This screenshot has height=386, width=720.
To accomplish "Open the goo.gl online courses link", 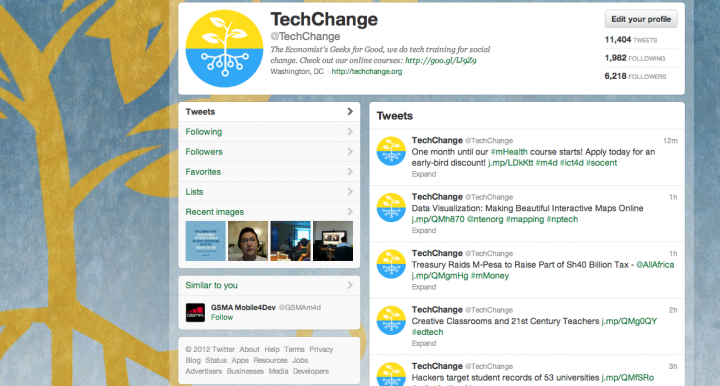I will click(440, 60).
